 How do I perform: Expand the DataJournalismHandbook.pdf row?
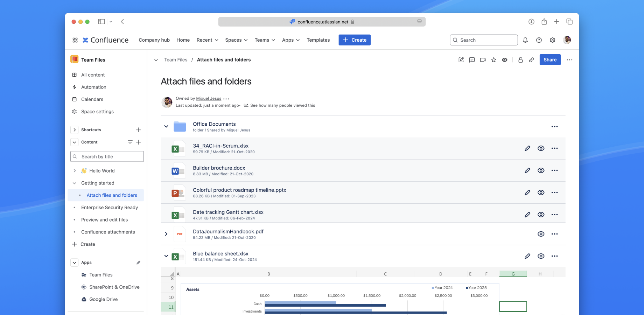click(x=166, y=234)
